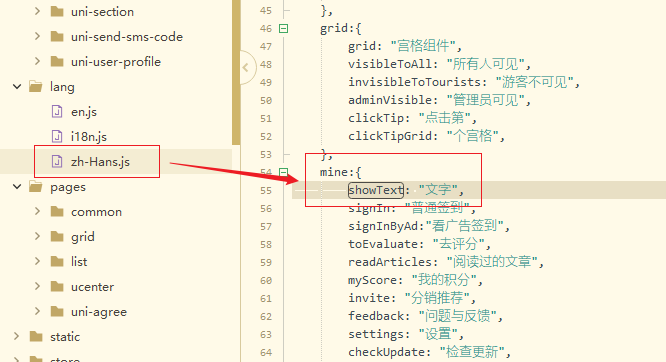Click the invisibleToTourists key

(414, 82)
